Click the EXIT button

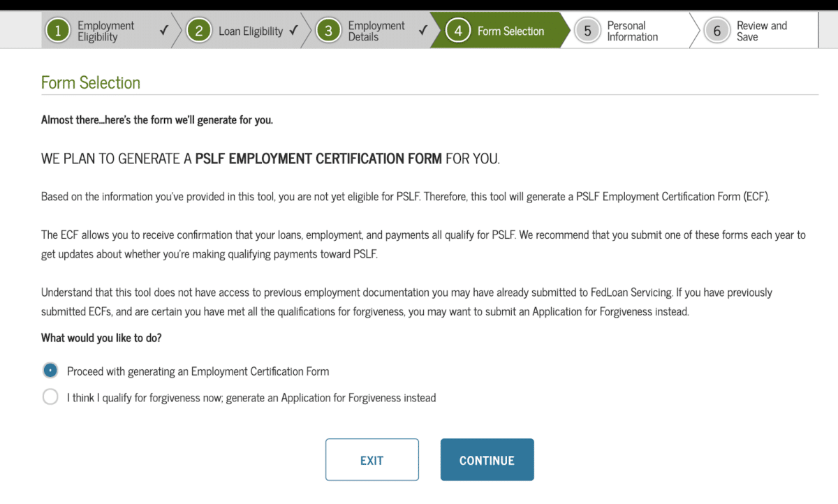372,460
